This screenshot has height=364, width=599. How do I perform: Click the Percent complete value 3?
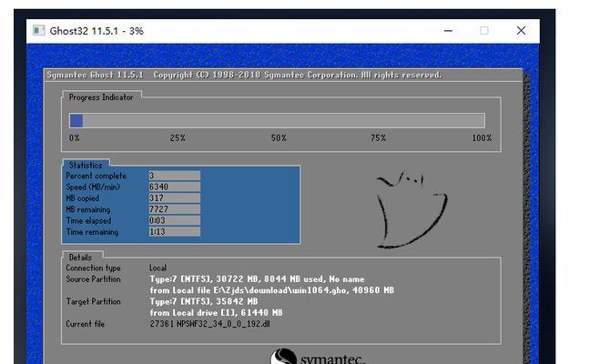[174, 176]
